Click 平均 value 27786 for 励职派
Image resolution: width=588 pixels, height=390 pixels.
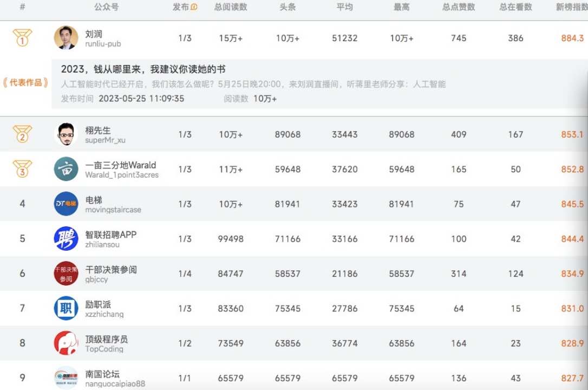[x=345, y=309]
